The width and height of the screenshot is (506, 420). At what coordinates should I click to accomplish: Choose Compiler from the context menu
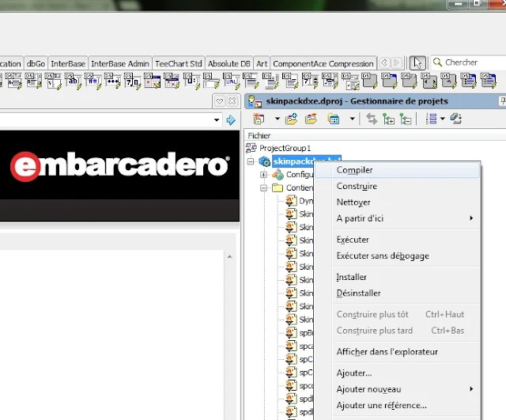[x=397, y=170]
